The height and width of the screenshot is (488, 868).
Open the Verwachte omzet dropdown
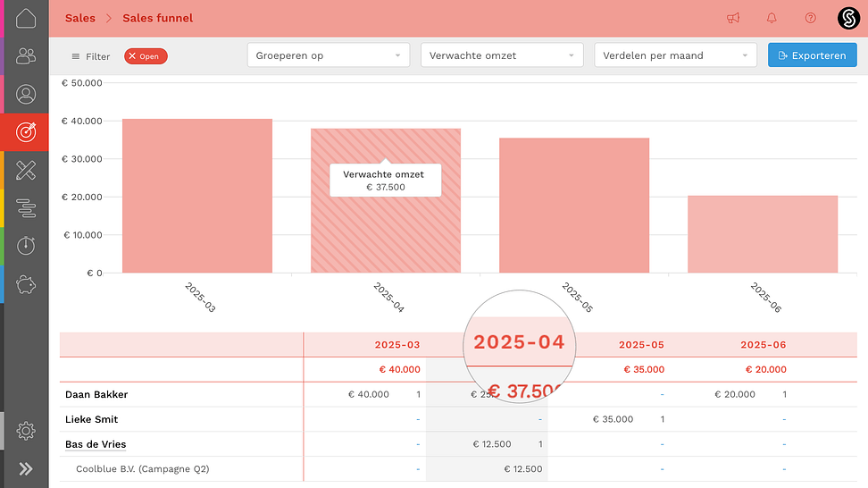coord(502,55)
